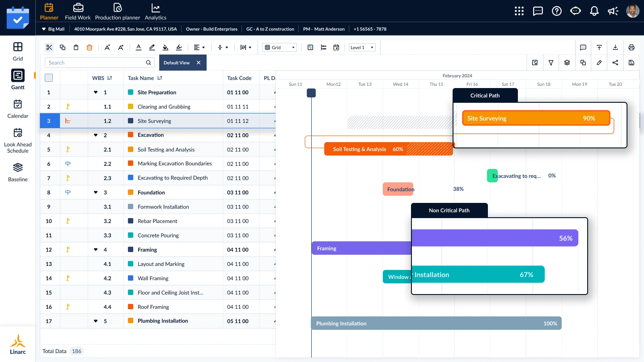Select the Rebar Placement row

tap(158, 221)
